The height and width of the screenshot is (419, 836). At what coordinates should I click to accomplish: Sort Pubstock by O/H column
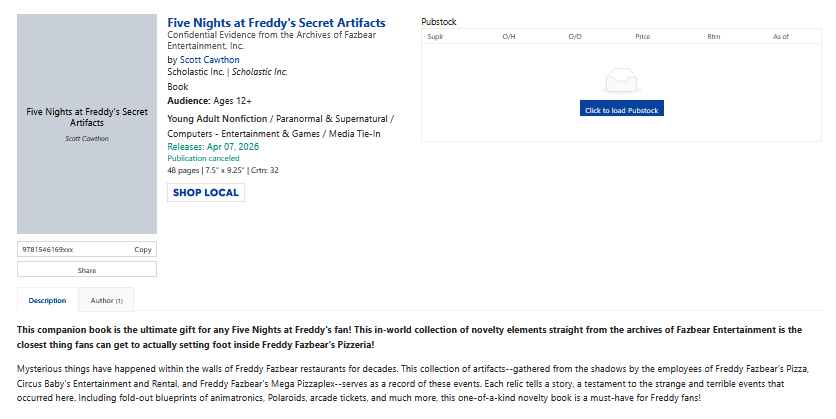[508, 37]
